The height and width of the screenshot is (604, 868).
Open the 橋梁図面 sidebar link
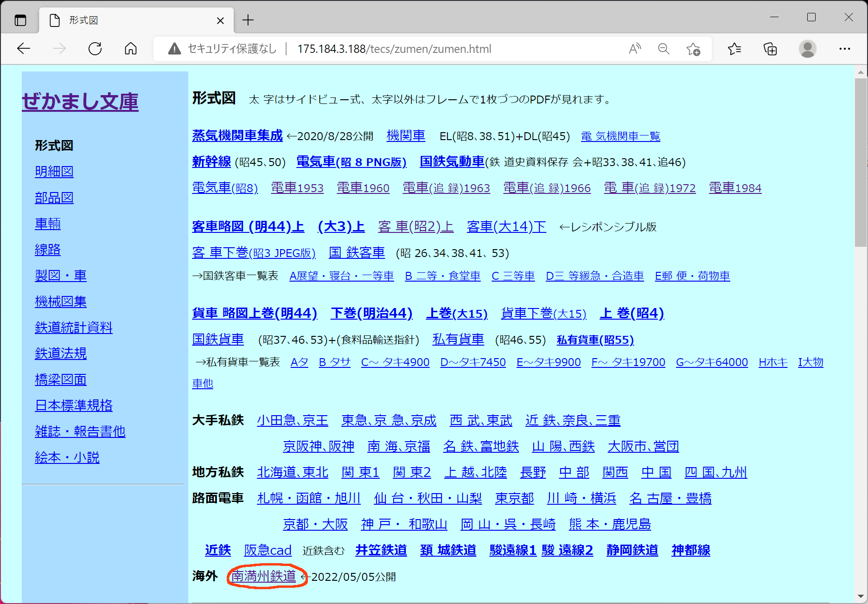(x=61, y=379)
